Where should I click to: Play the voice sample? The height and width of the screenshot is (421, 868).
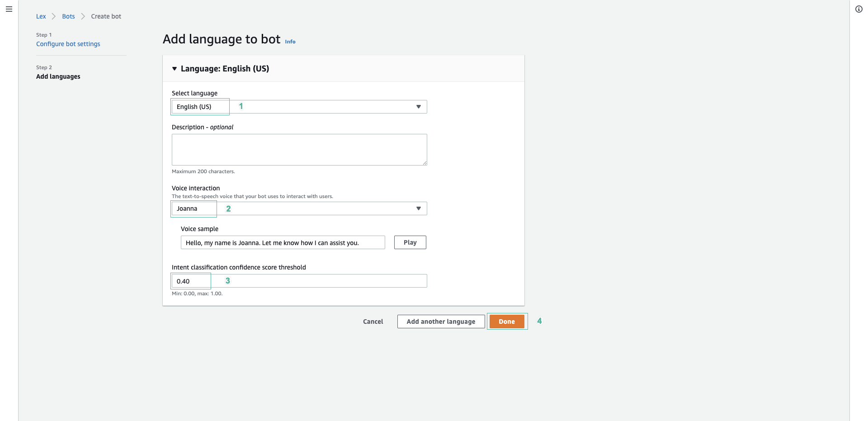coord(410,242)
